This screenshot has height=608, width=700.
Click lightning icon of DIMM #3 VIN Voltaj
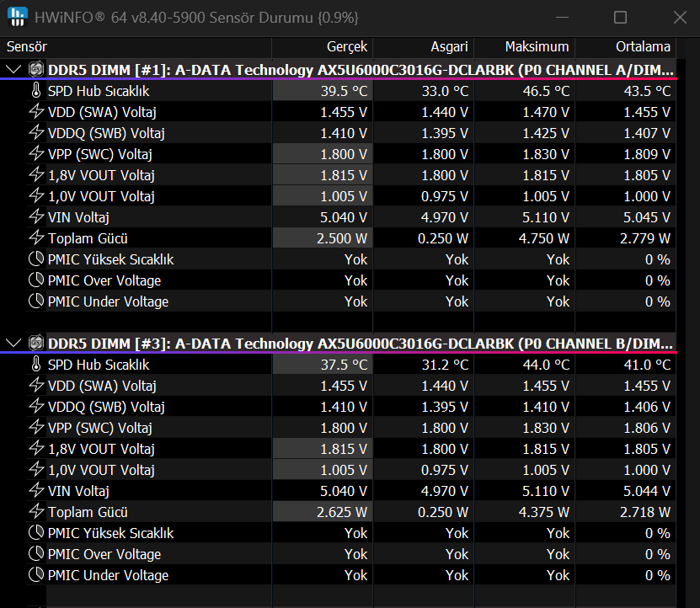point(36,491)
